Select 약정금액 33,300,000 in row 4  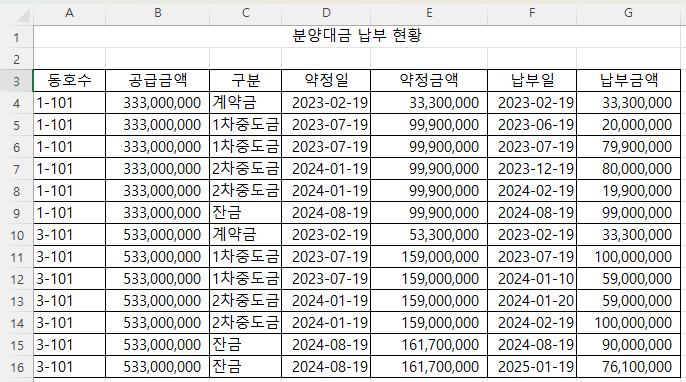[429, 103]
